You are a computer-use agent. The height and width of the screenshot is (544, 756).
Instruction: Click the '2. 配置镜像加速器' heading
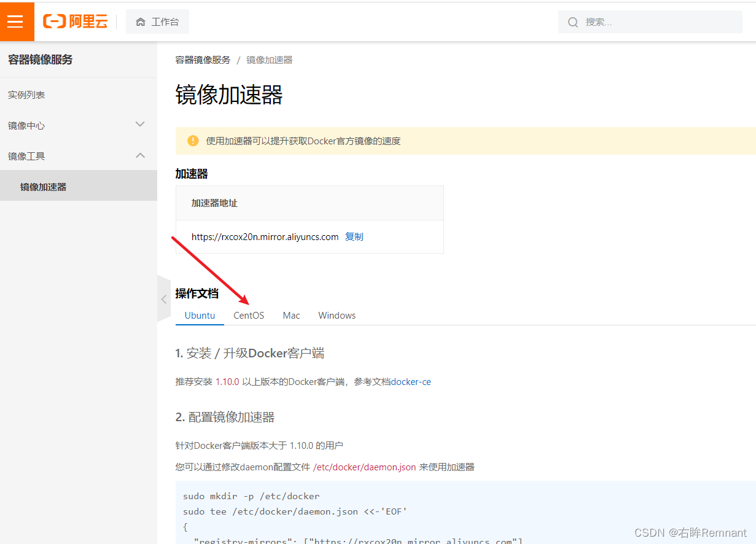tap(225, 417)
